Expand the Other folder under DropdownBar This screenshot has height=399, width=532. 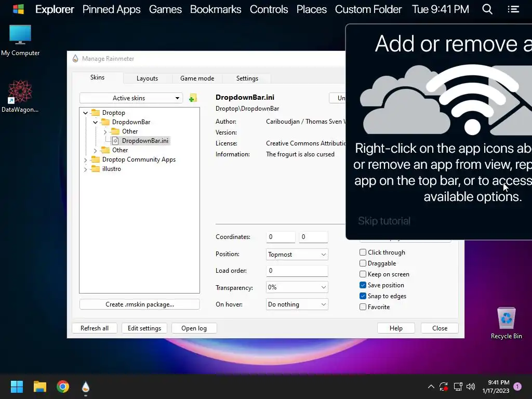(105, 131)
